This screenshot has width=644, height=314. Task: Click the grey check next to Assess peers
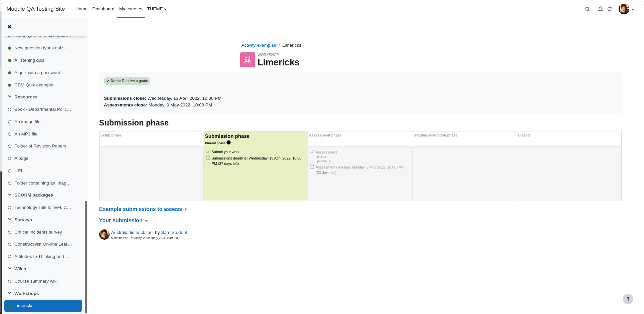(x=312, y=152)
